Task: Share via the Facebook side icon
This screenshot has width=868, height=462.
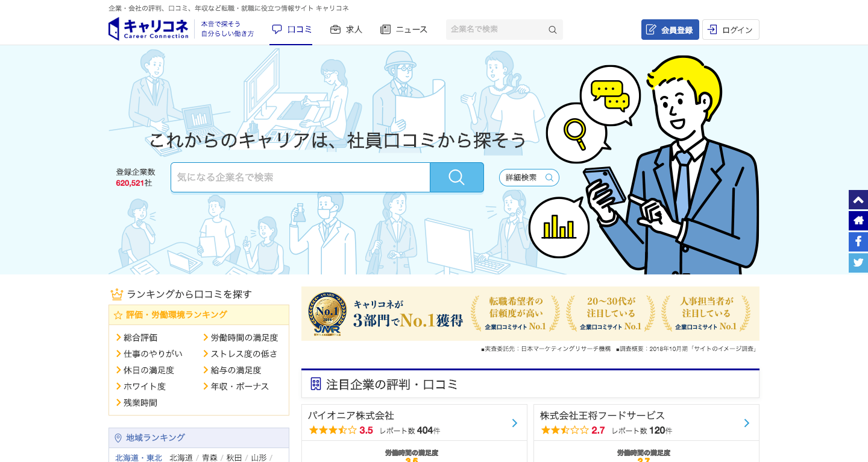Action: click(x=858, y=242)
